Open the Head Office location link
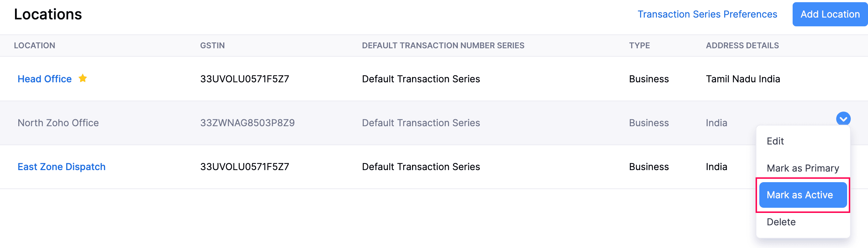 pyautogui.click(x=45, y=79)
